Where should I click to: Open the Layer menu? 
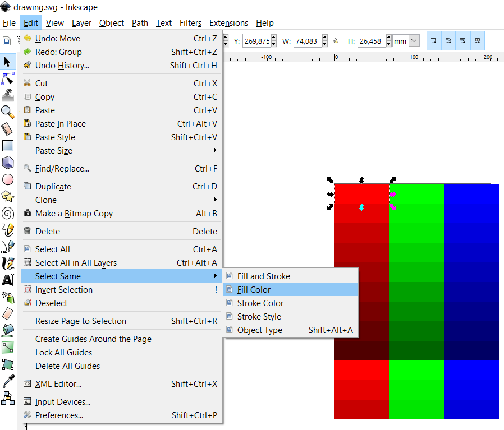coord(81,23)
